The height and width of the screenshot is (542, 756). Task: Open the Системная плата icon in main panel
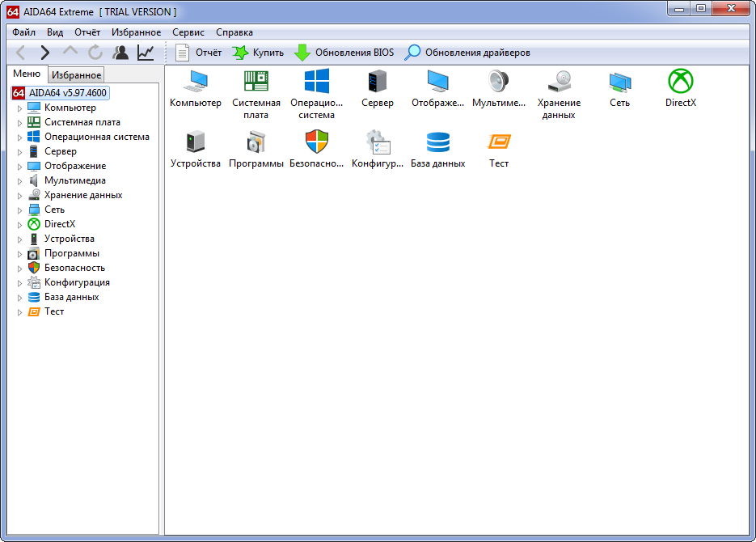256,82
